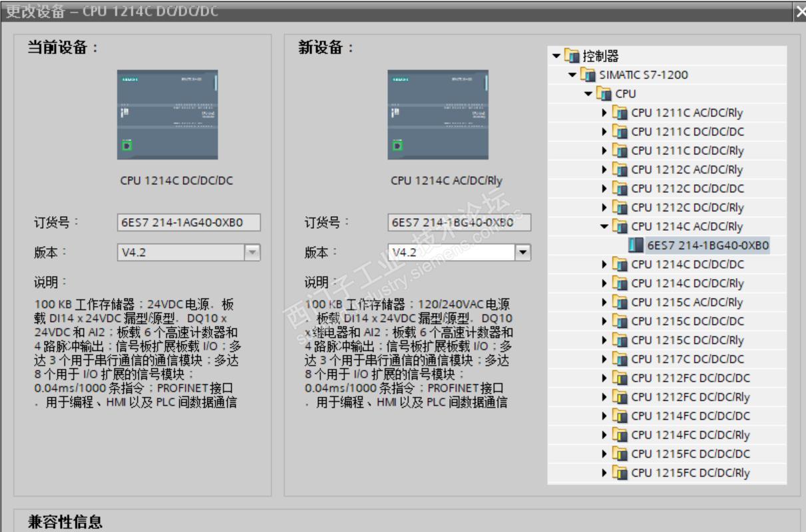Image resolution: width=806 pixels, height=532 pixels.
Task: Collapse the 控制器 tree node
Action: pyautogui.click(x=556, y=56)
